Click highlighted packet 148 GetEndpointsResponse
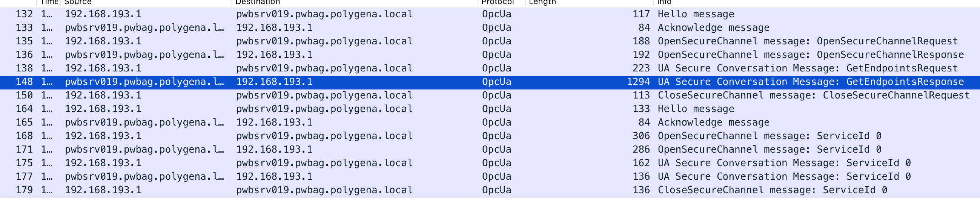The width and height of the screenshot is (980, 200). click(x=490, y=82)
